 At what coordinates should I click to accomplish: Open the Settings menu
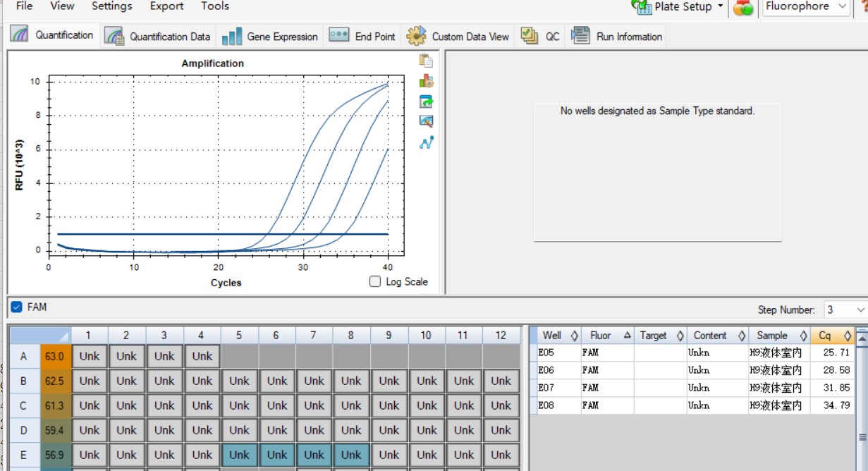[x=112, y=6]
